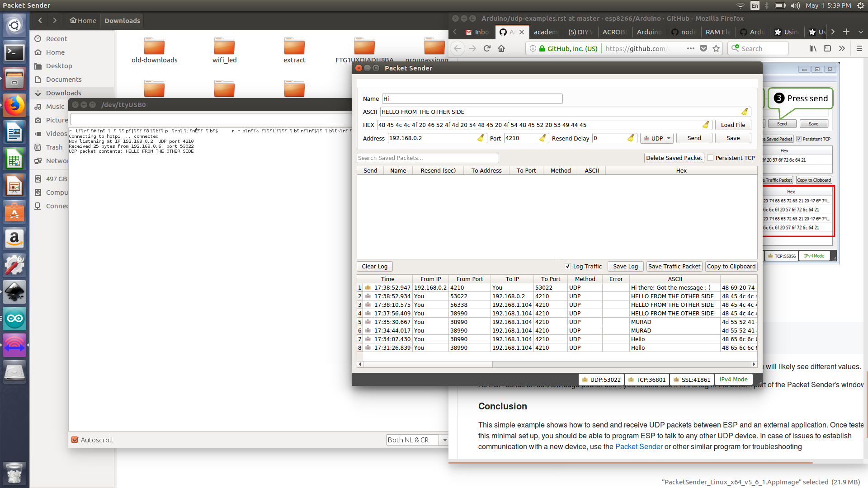
Task: Open the Firefox Library icon
Action: [813, 48]
